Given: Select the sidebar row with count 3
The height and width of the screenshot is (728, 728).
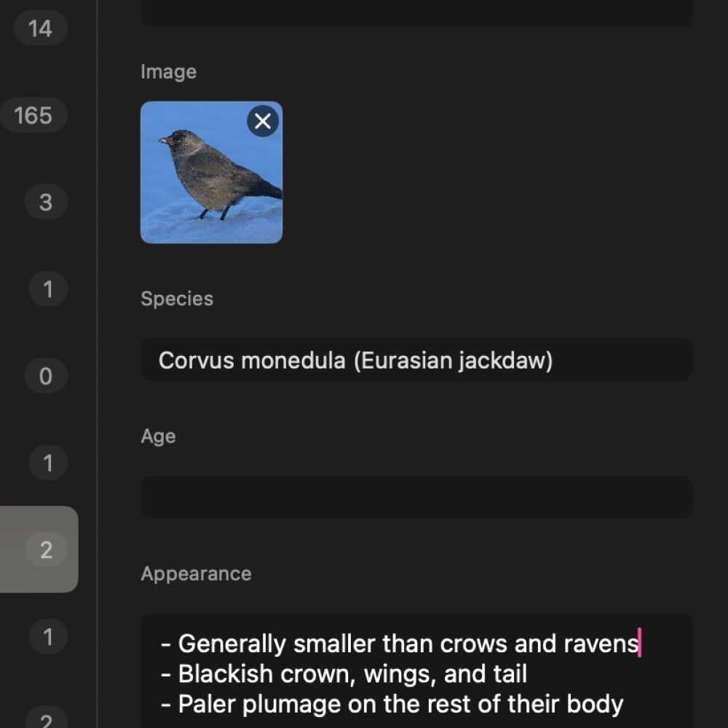Looking at the screenshot, I should pyautogui.click(x=45, y=202).
